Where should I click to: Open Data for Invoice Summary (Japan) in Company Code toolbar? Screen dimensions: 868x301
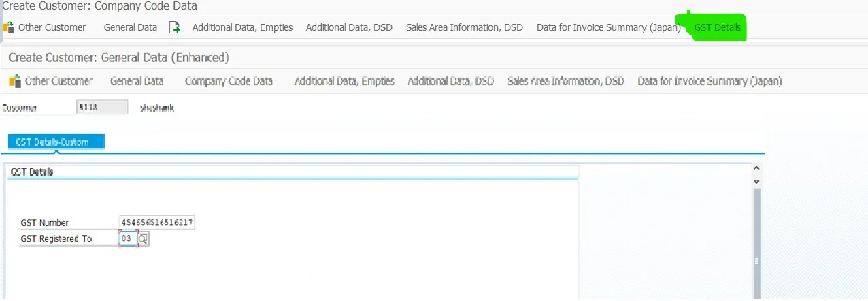click(609, 28)
